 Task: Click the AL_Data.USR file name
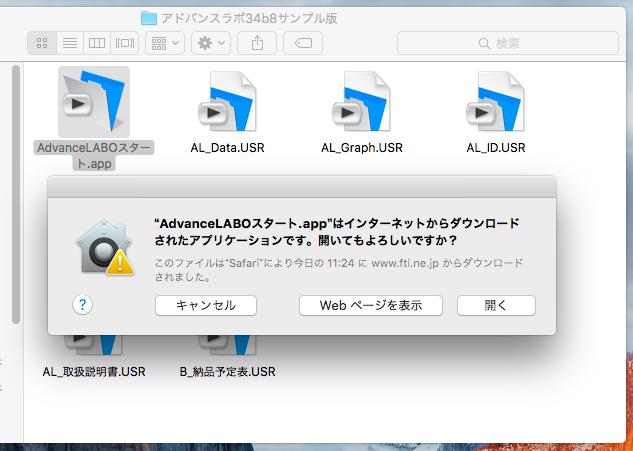pyautogui.click(x=228, y=148)
